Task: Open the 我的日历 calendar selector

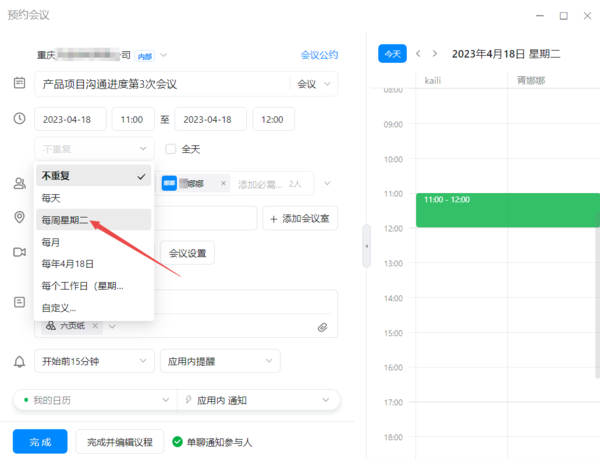Action: pyautogui.click(x=93, y=400)
